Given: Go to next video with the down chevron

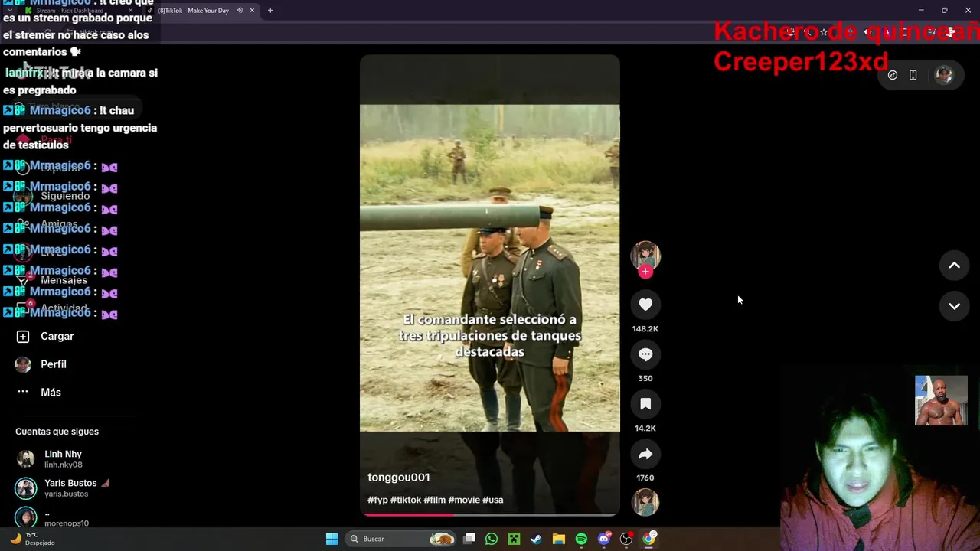Looking at the screenshot, I should pyautogui.click(x=954, y=306).
